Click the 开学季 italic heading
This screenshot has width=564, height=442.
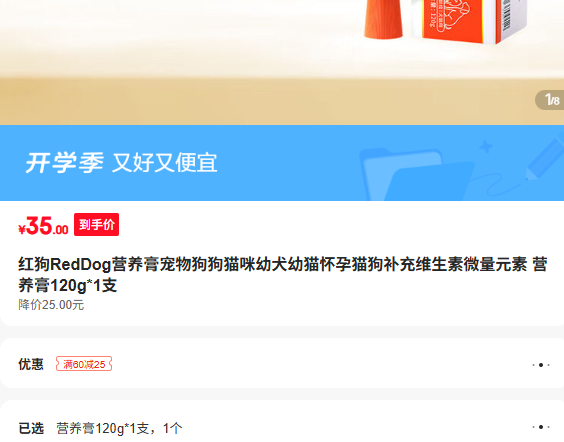pos(64,163)
